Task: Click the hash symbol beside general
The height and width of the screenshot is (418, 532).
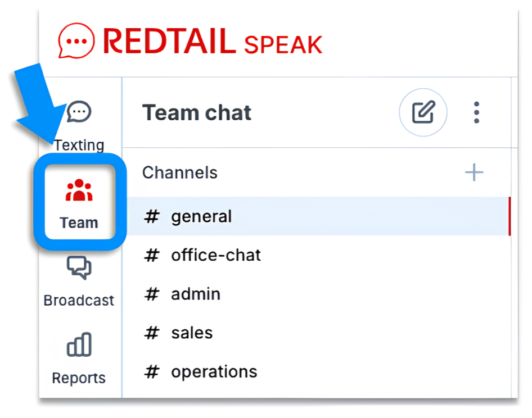Action: [x=152, y=216]
